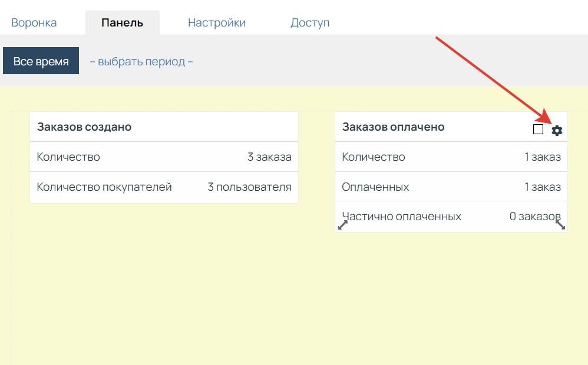Tick the checkbox in Заказов оплачено header
588x365 pixels.
click(x=538, y=130)
